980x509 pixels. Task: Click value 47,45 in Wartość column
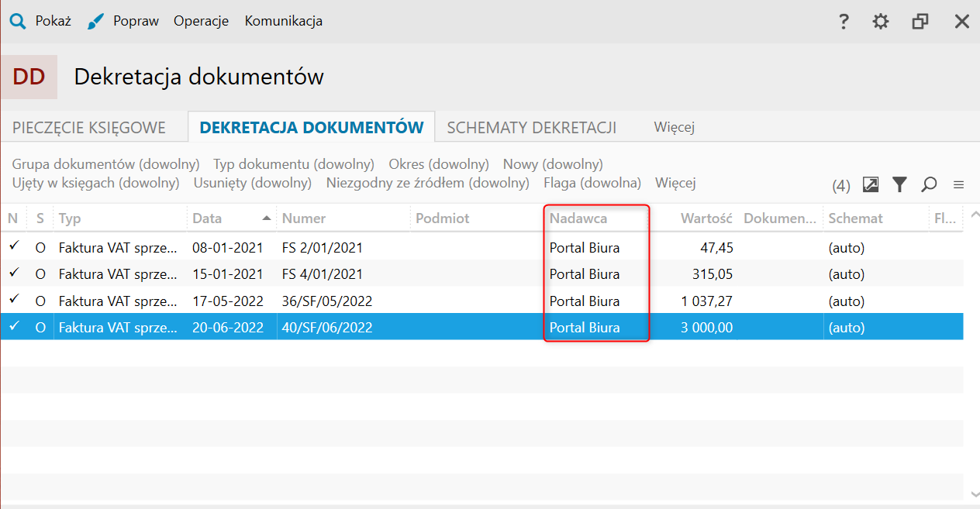click(715, 248)
